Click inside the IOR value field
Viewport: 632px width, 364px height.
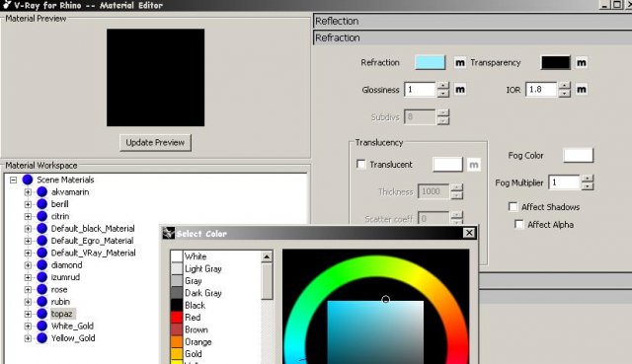(x=541, y=90)
